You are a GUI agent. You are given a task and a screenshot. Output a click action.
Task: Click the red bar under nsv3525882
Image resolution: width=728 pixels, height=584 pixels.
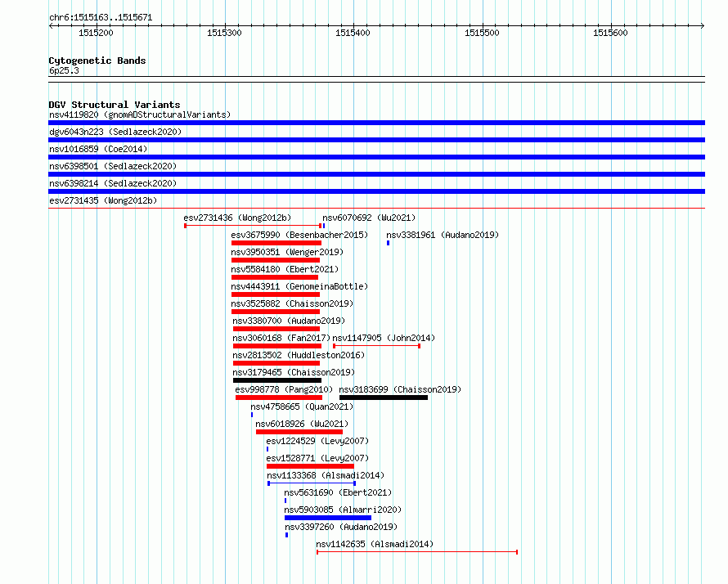click(x=276, y=312)
